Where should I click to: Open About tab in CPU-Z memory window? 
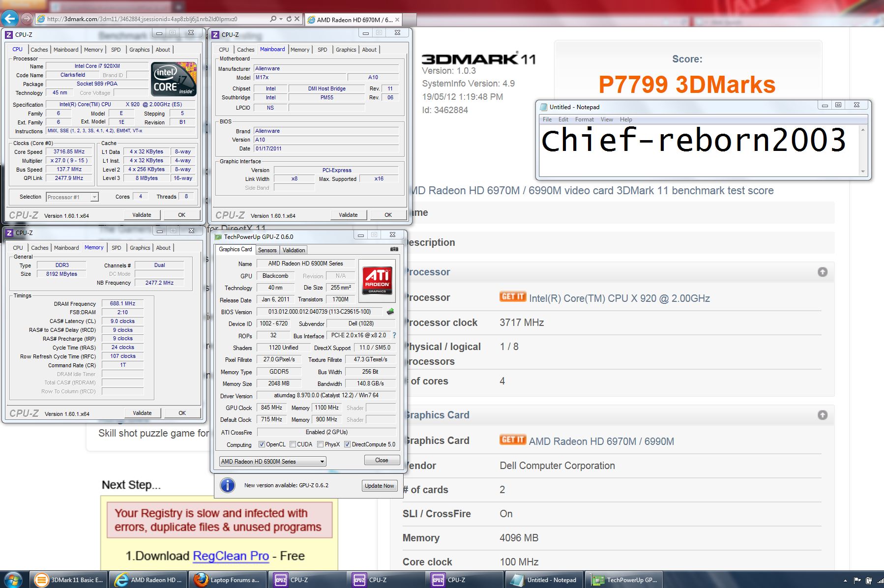(x=163, y=248)
